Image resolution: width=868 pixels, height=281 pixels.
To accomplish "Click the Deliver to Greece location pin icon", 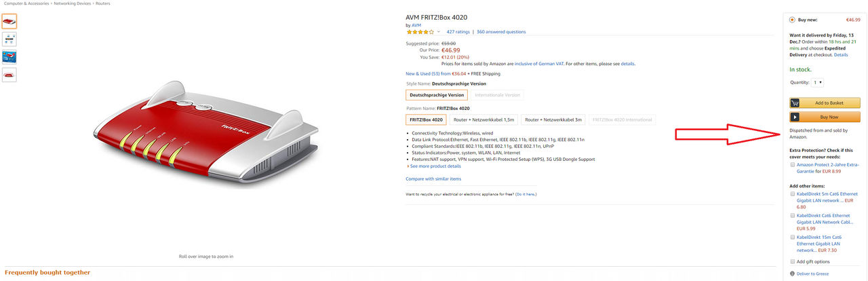I will click(x=793, y=274).
